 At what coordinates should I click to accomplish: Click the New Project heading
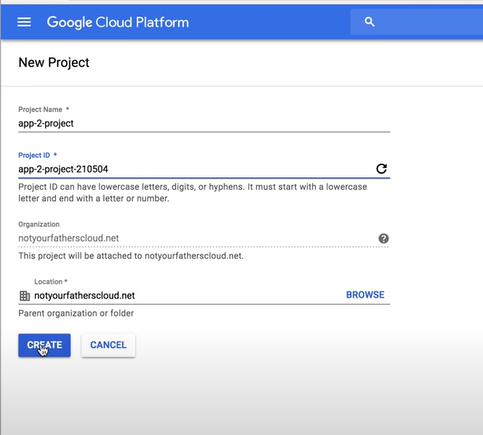click(x=54, y=63)
